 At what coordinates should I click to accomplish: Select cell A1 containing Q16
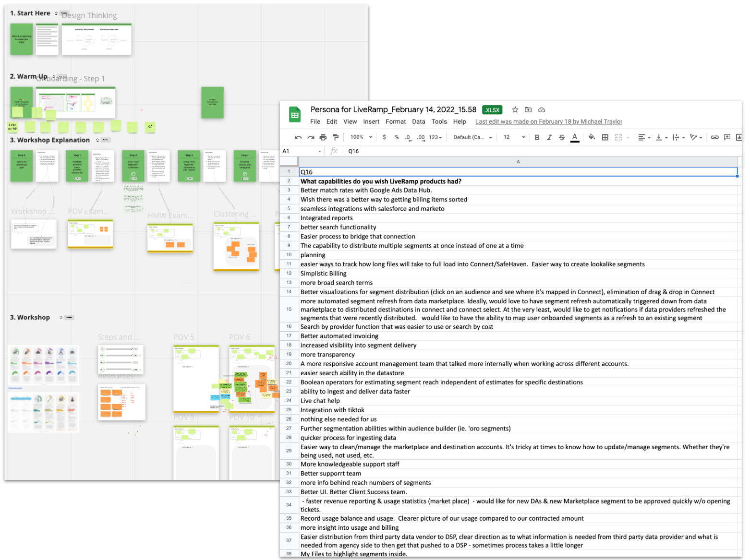pos(518,172)
